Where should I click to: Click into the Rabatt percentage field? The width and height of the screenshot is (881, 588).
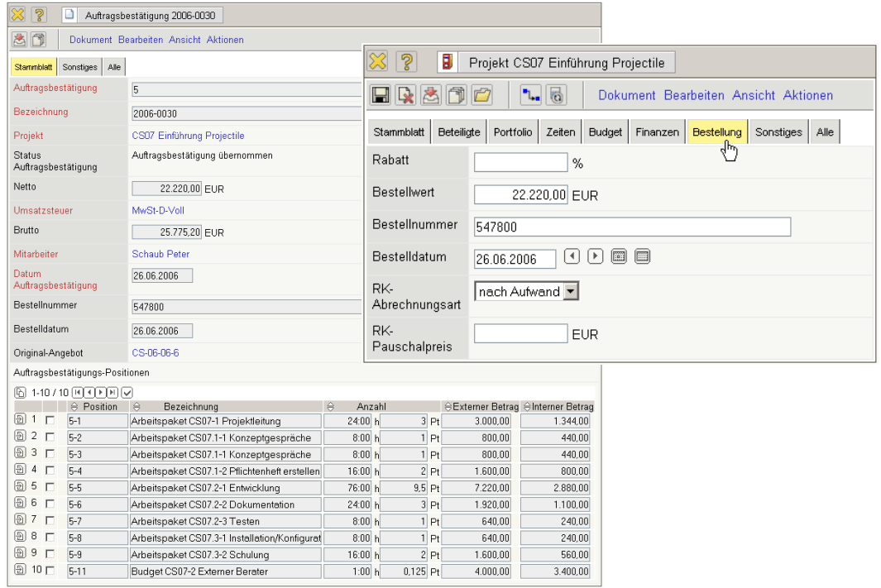pos(520,163)
